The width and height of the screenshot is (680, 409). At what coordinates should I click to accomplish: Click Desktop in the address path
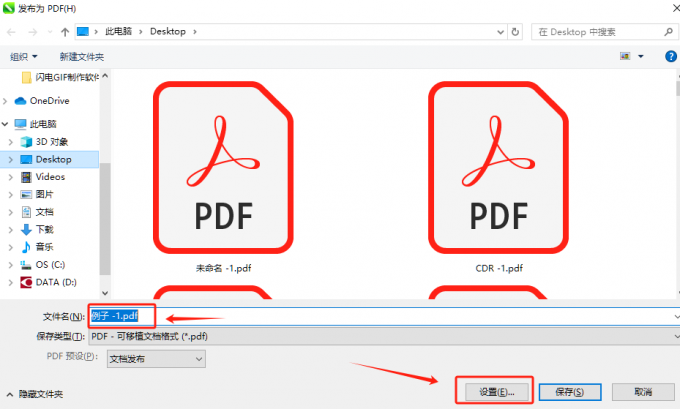168,32
